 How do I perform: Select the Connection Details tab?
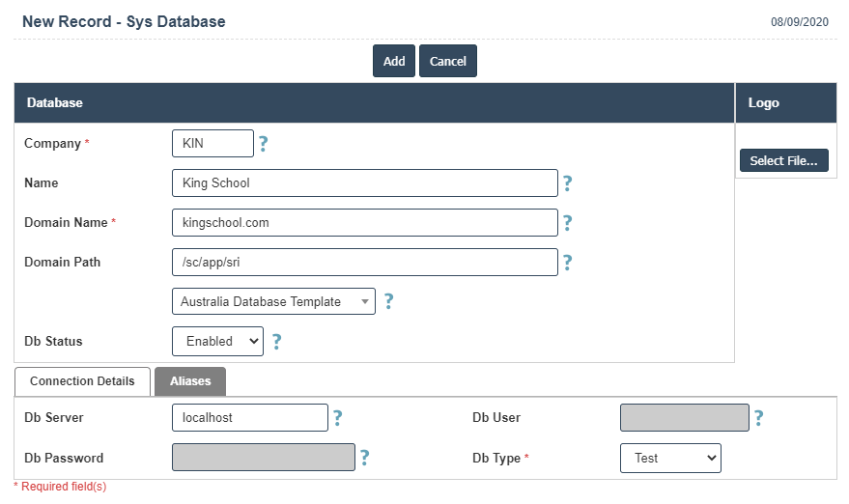82,381
